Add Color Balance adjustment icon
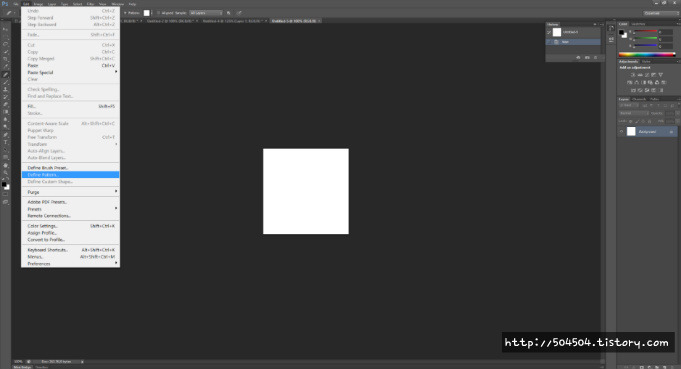The image size is (681, 369). (x=636, y=82)
